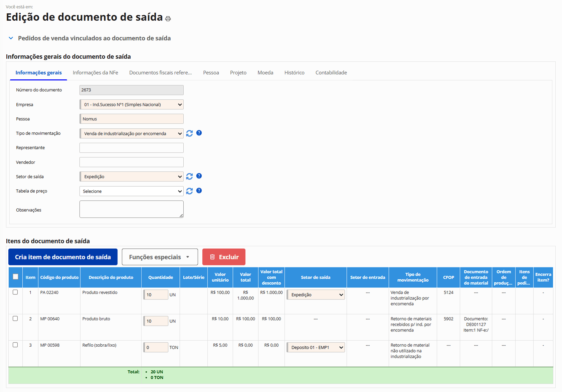Open help icon for Setor de saída
562x392 pixels.
pos(199,176)
